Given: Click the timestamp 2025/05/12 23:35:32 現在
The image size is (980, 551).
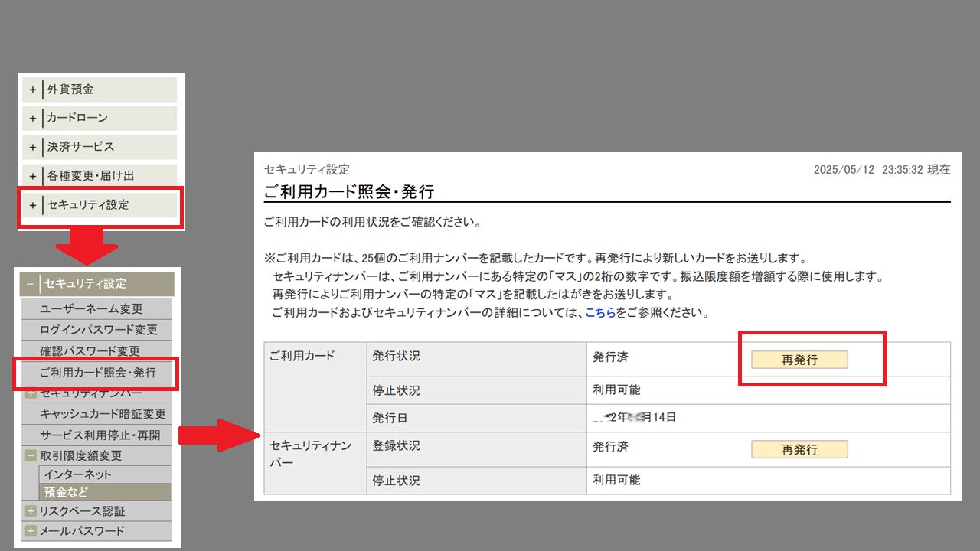Looking at the screenshot, I should tap(882, 170).
